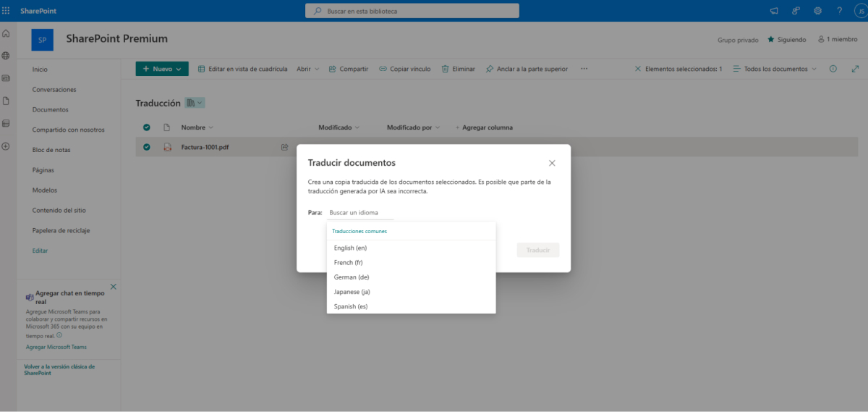Open the help question mark icon
The width and height of the screenshot is (868, 412).
point(839,11)
